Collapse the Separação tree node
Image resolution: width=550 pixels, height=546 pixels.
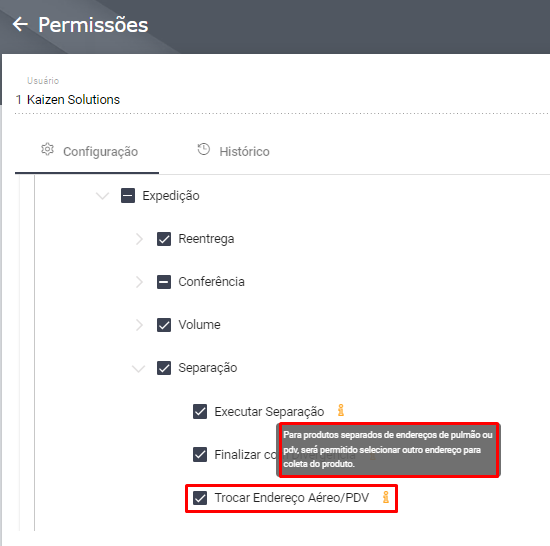tap(139, 369)
